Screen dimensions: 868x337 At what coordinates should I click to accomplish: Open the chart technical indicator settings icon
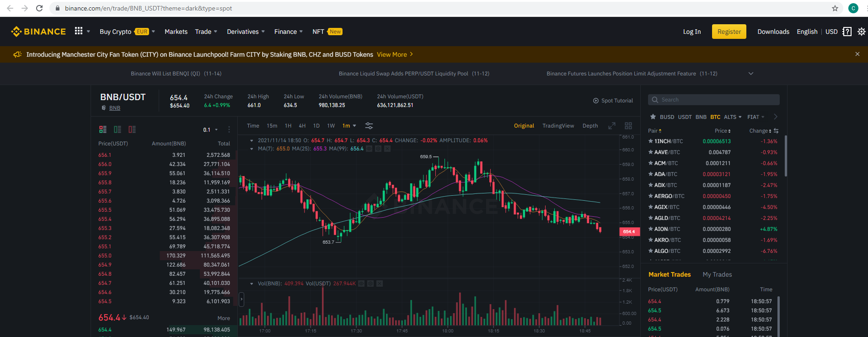pyautogui.click(x=369, y=126)
